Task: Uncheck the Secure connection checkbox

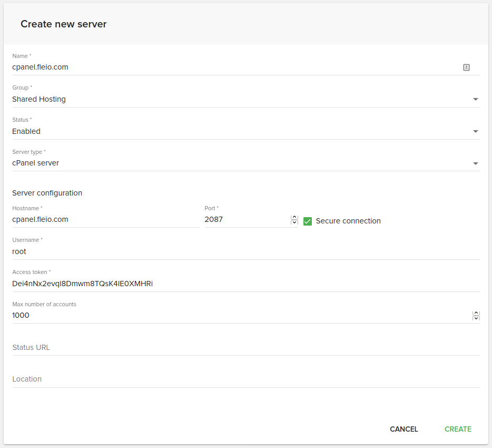Action: (308, 221)
